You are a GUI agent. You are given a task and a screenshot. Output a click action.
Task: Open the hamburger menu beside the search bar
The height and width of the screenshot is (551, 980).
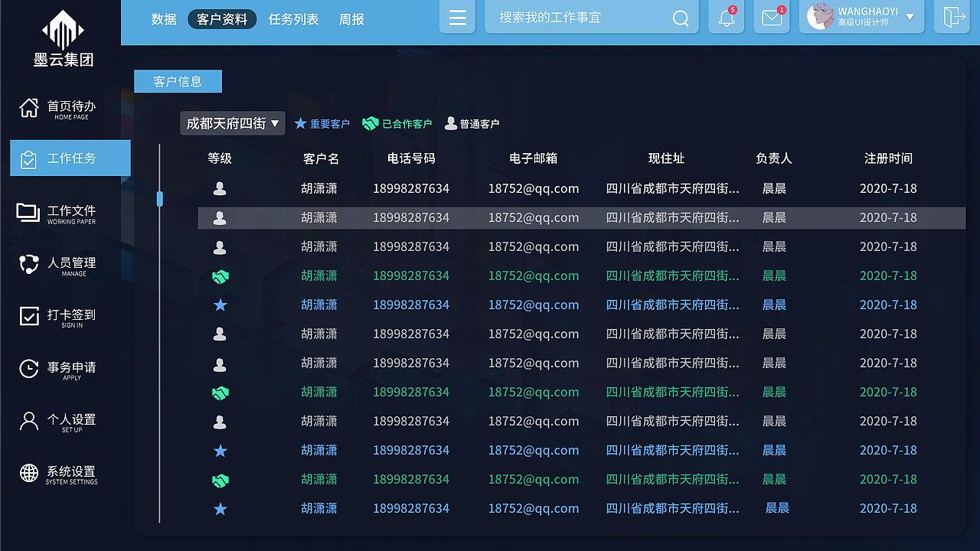point(457,17)
